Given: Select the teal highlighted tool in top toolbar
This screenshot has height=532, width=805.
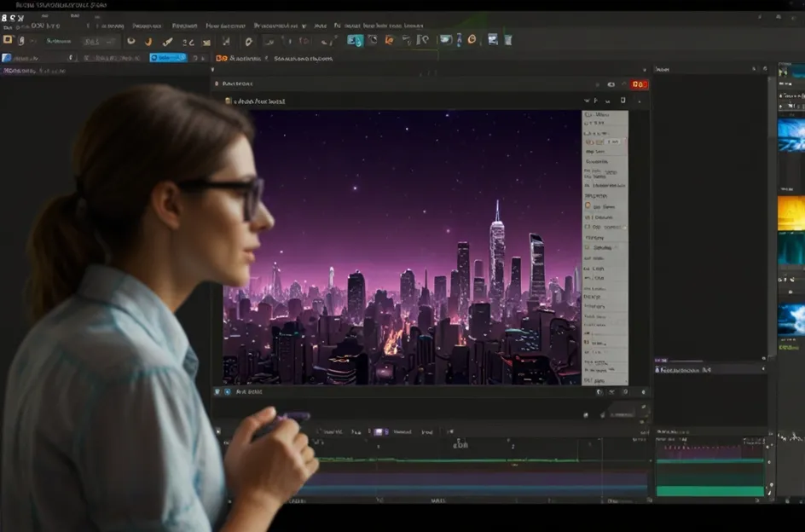Looking at the screenshot, I should [355, 40].
